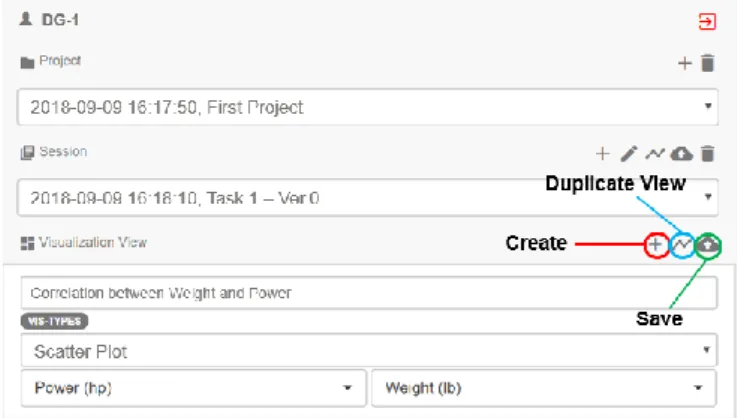This screenshot has width=753, height=418.
Task: Click the Correlation between Weight and Power field
Action: 369,293
